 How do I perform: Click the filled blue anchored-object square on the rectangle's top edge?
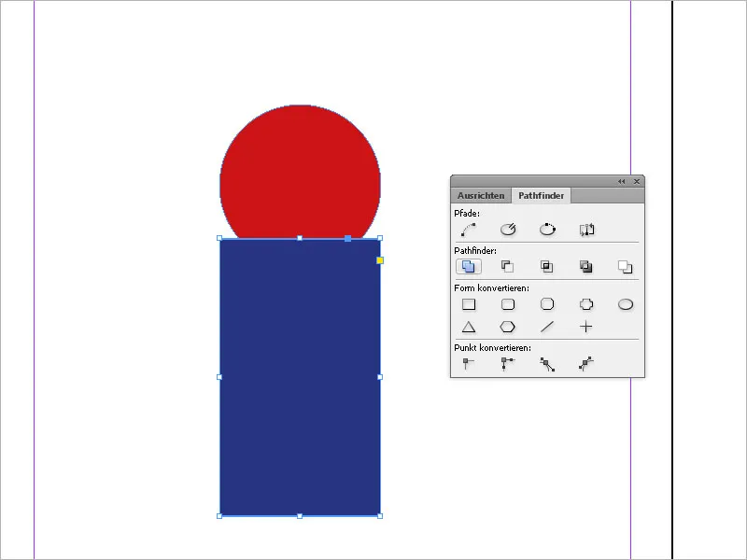pos(347,238)
